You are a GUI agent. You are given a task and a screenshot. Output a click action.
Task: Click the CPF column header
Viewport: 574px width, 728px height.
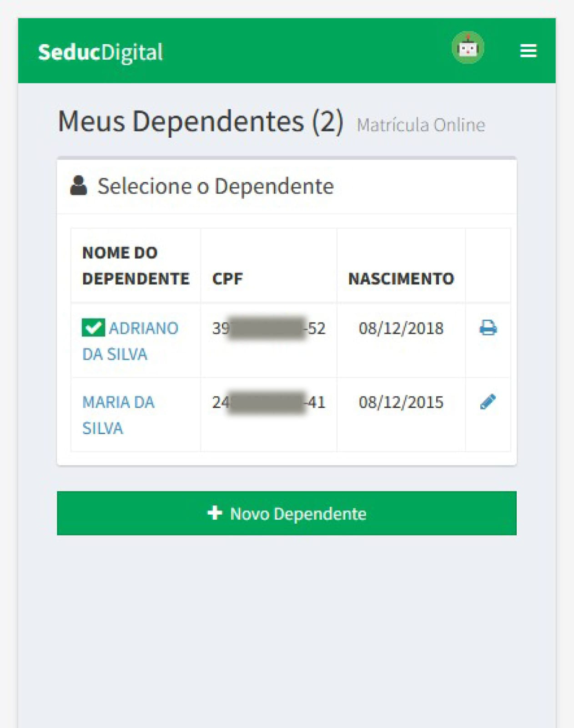227,278
